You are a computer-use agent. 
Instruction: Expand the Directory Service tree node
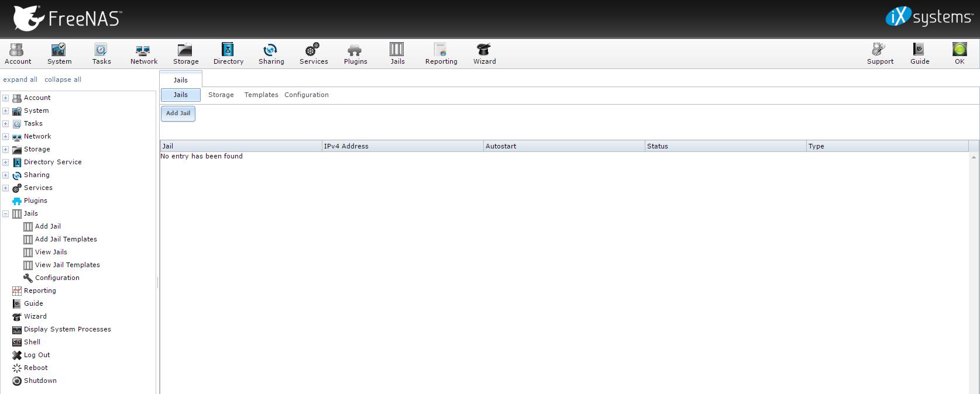(6, 163)
